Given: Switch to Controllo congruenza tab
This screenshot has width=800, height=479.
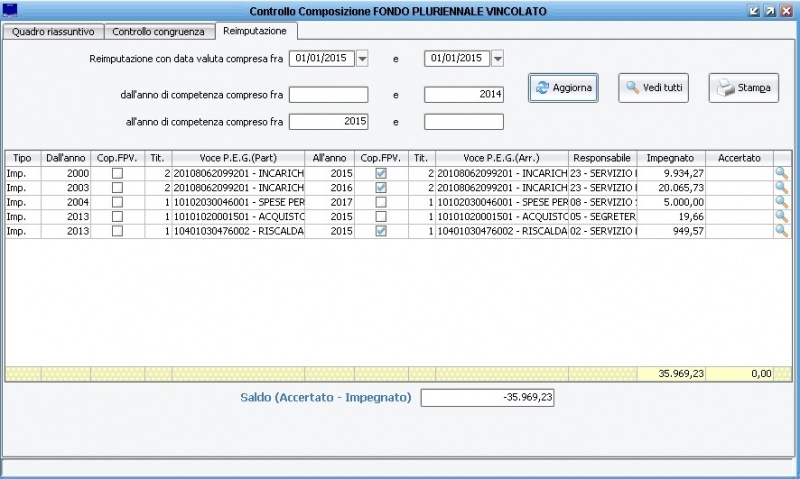Looking at the screenshot, I should pyautogui.click(x=158, y=32).
